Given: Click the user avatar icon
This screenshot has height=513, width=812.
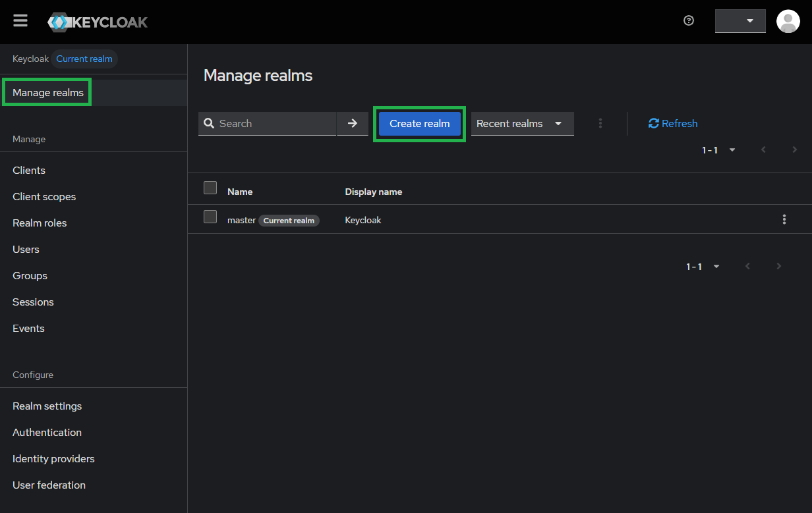Looking at the screenshot, I should pos(788,21).
